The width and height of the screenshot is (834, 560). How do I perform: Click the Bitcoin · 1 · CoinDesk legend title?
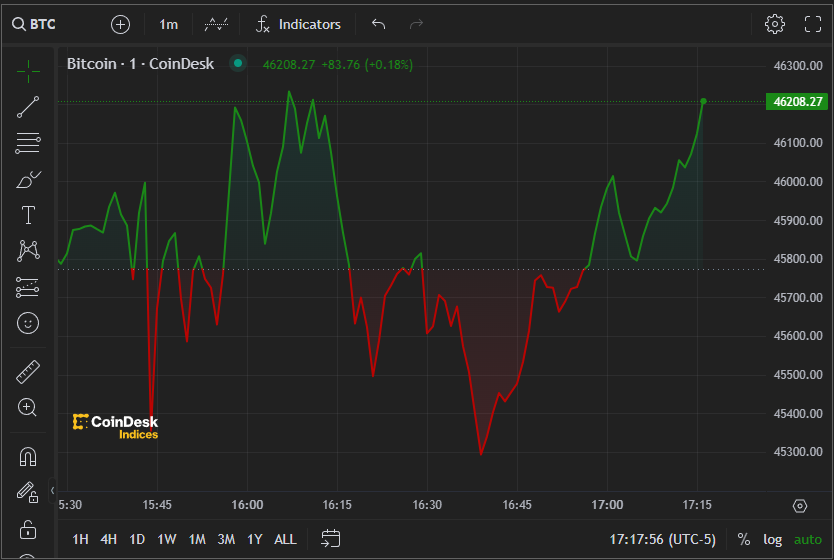click(140, 64)
